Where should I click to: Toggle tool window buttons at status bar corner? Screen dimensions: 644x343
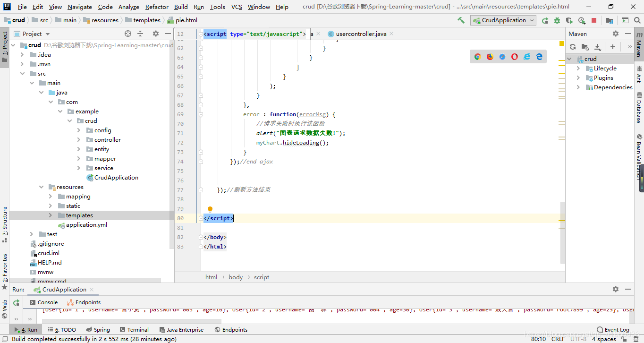point(4,339)
